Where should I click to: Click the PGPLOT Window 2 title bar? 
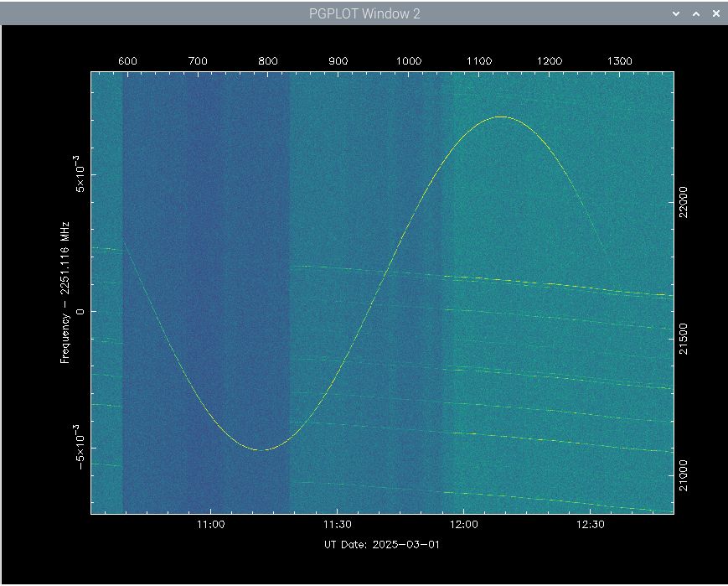364,13
